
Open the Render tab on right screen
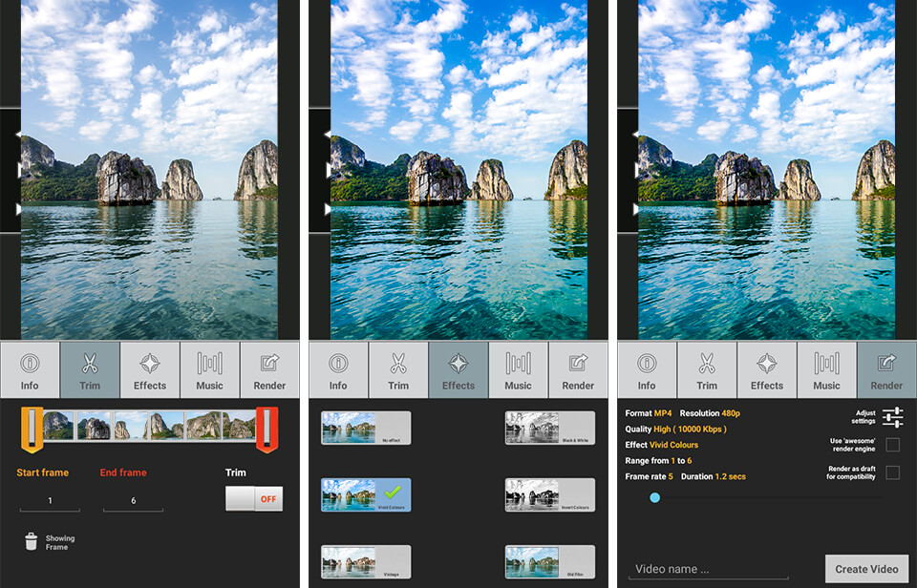pyautogui.click(x=885, y=369)
